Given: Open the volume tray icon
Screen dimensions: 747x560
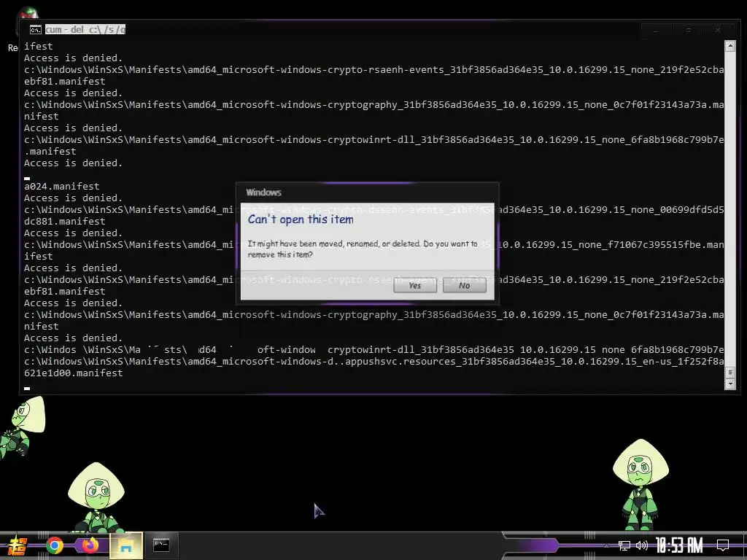Looking at the screenshot, I should pyautogui.click(x=642, y=545).
